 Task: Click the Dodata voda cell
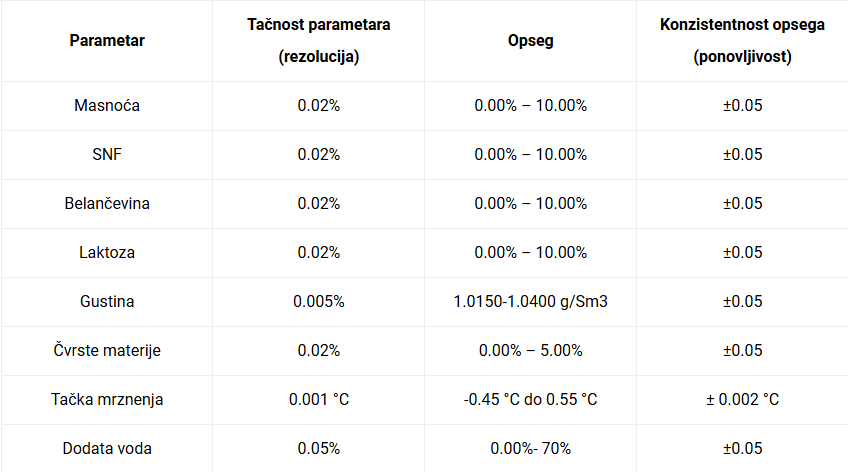coord(107,449)
